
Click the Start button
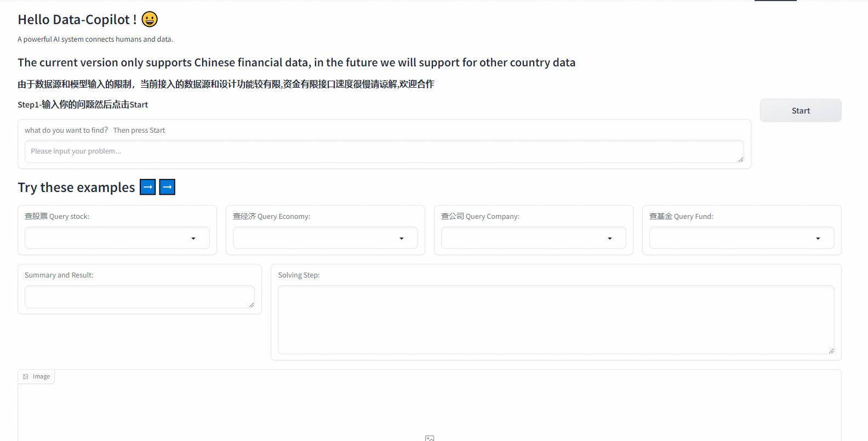click(x=801, y=110)
